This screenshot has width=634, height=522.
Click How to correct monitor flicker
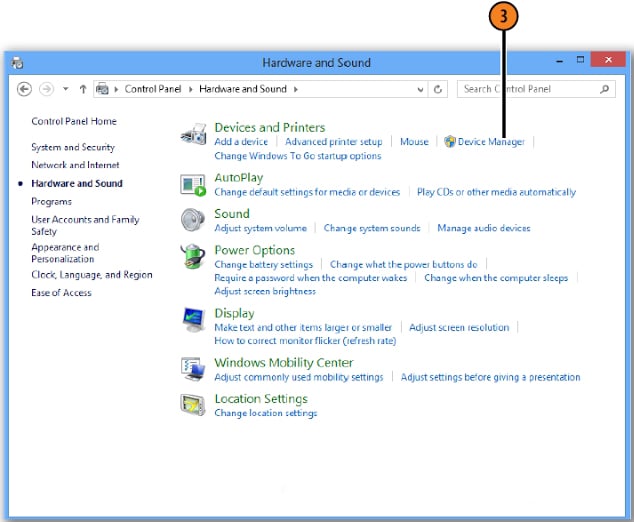pyautogui.click(x=305, y=340)
